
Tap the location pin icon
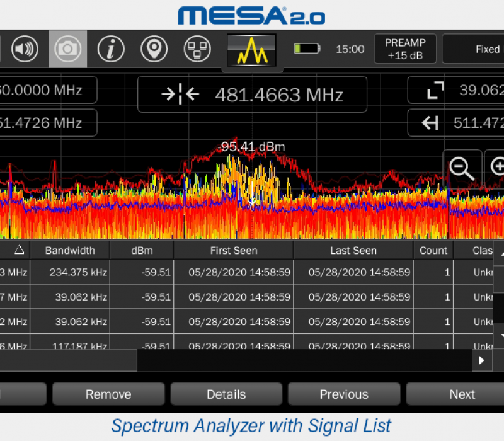tap(154, 49)
